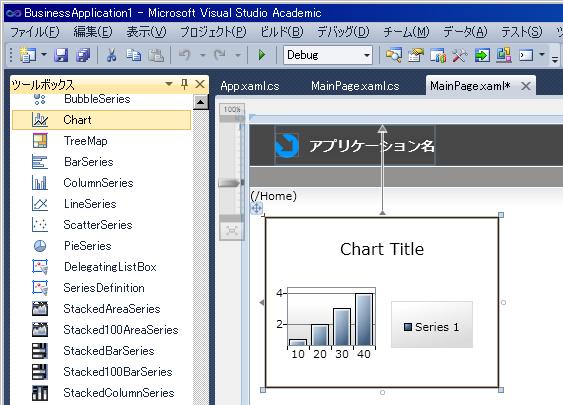Image resolution: width=563 pixels, height=405 pixels.
Task: Open the Properties Window toolbar icon
Action: pos(438,55)
